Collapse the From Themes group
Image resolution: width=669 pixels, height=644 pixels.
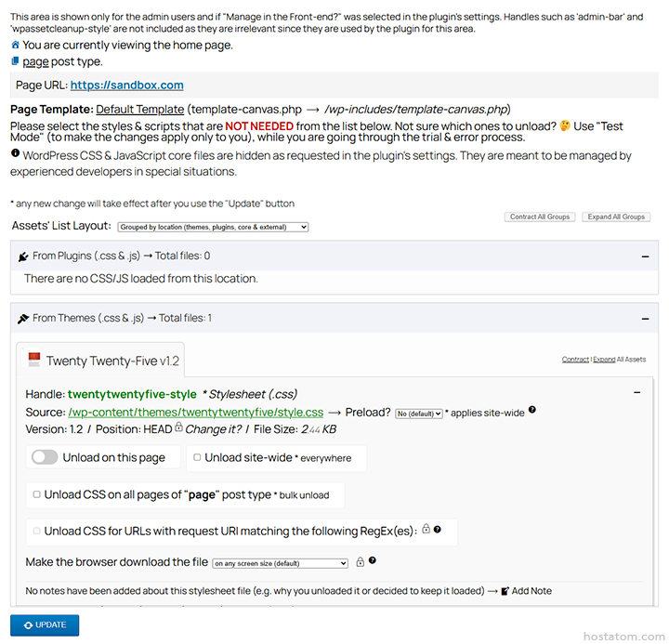tap(645, 318)
